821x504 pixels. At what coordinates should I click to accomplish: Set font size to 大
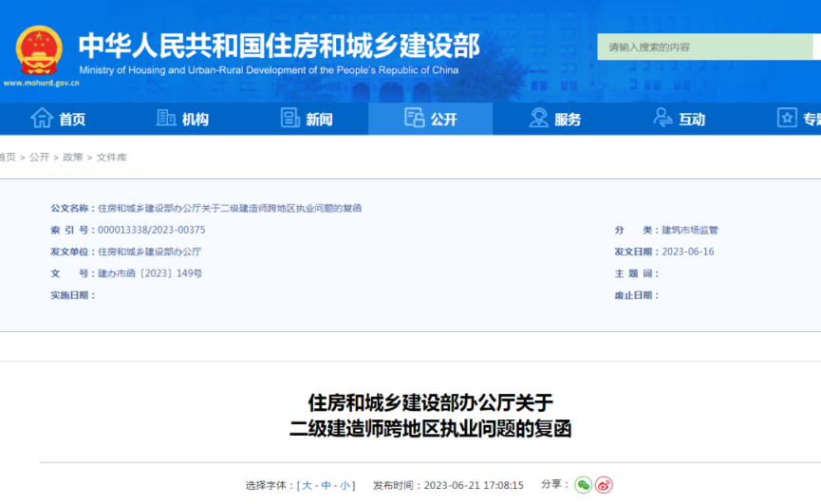point(307,485)
